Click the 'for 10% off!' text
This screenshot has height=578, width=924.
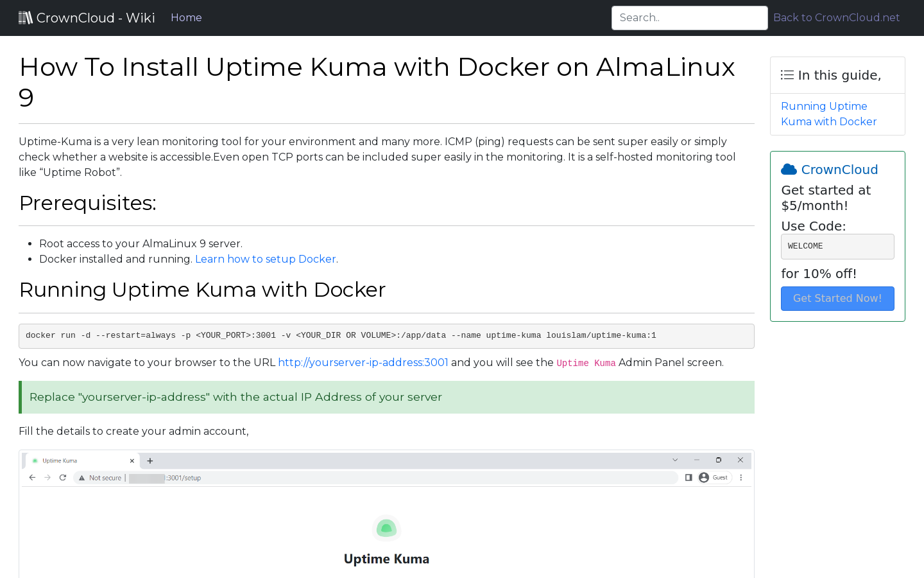pyautogui.click(x=819, y=274)
